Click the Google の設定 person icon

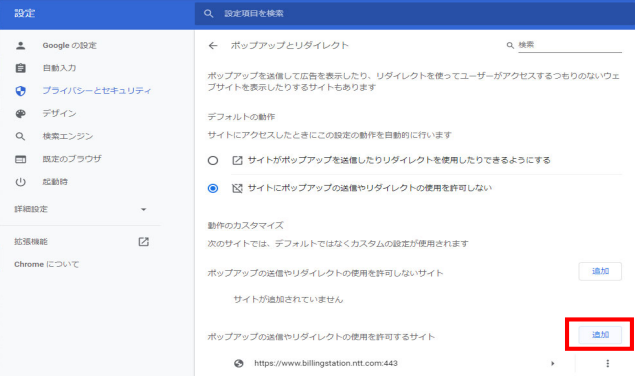point(20,46)
